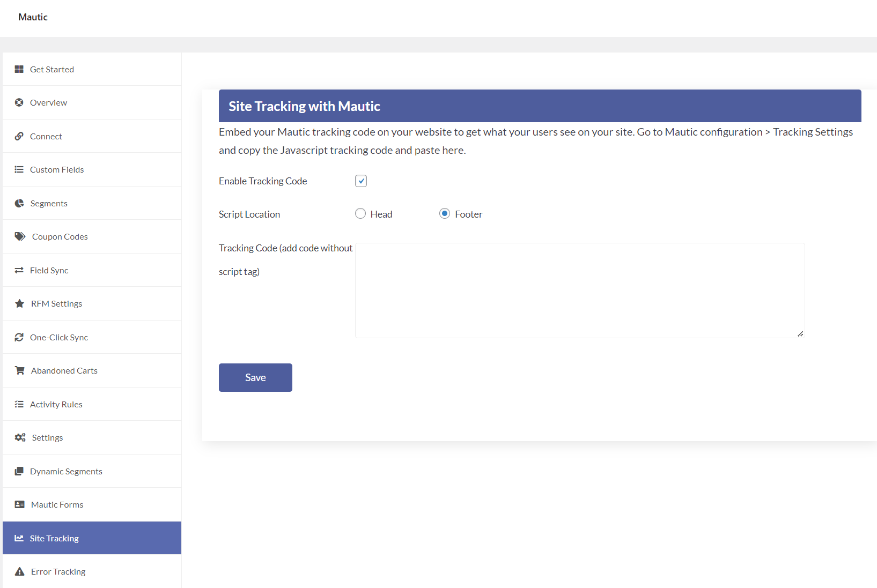Open Dynamic Segments page
The width and height of the screenshot is (877, 588).
point(92,471)
